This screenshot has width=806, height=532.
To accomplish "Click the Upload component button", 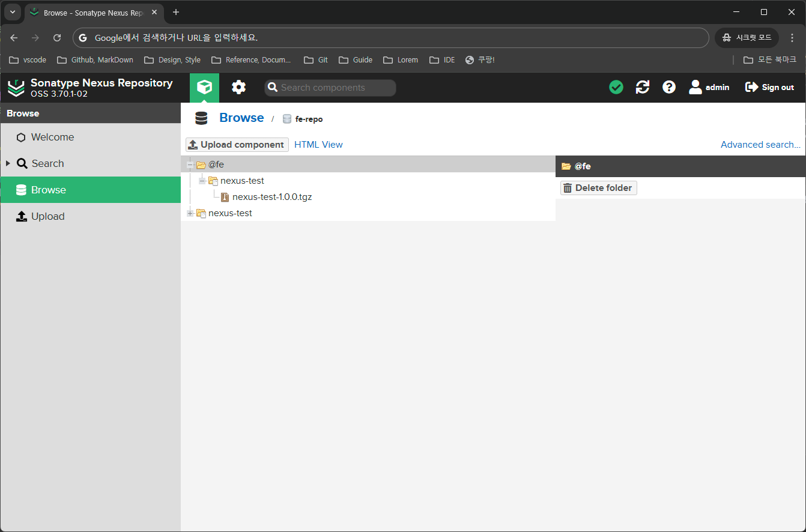I will pyautogui.click(x=237, y=145).
